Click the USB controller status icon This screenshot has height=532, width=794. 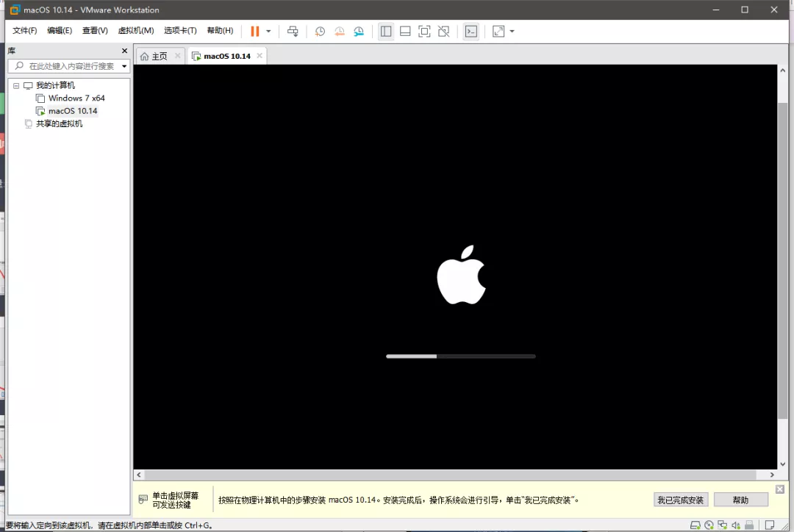coord(749,525)
